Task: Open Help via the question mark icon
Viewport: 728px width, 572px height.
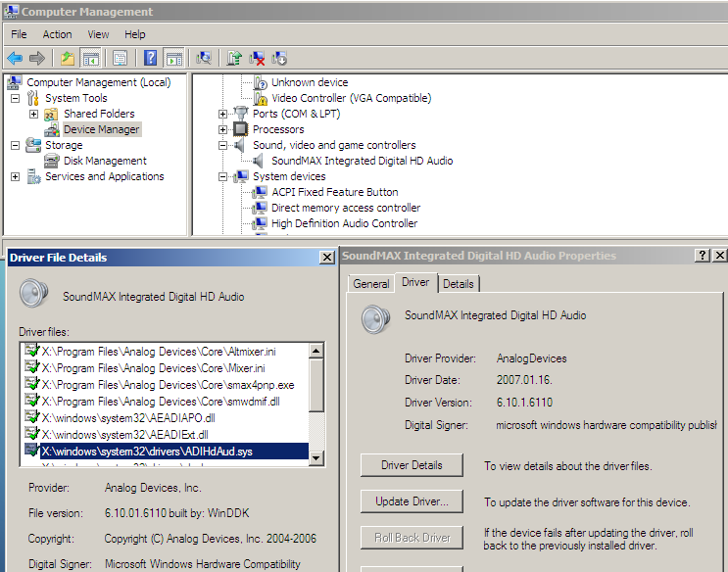Action: pos(151,58)
